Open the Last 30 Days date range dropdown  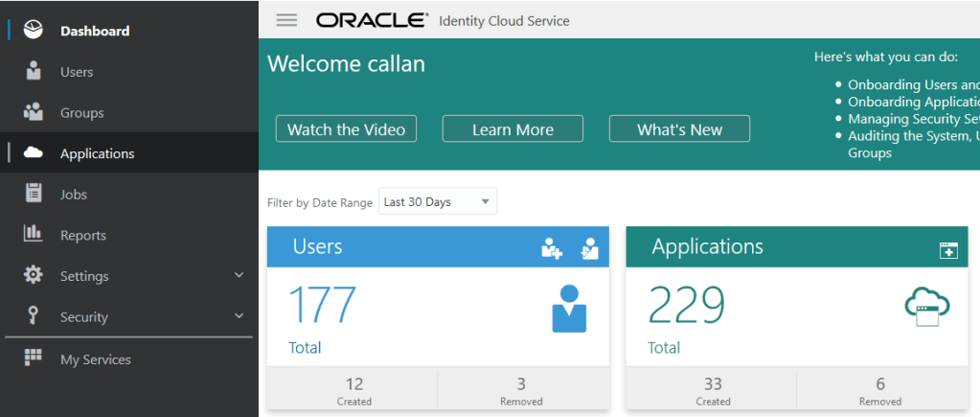[x=438, y=202]
